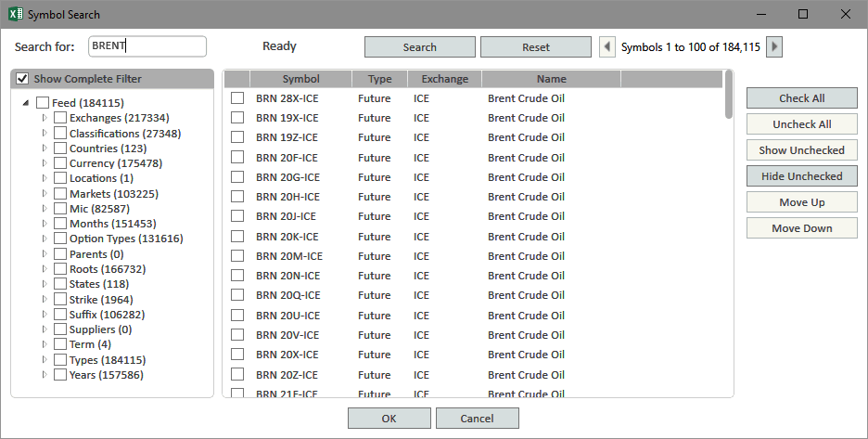Image resolution: width=868 pixels, height=439 pixels.
Task: Expand the Exchanges filter node
Action: [45, 118]
